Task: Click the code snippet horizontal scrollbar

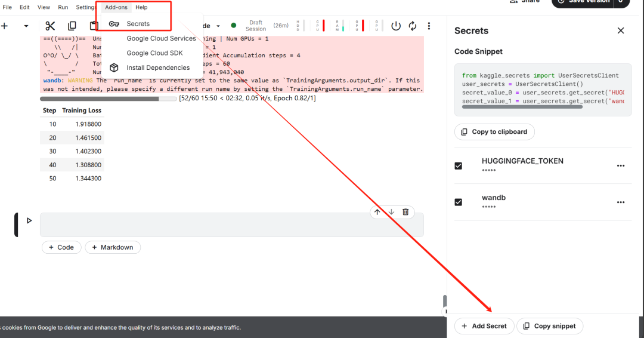Action: [522, 107]
